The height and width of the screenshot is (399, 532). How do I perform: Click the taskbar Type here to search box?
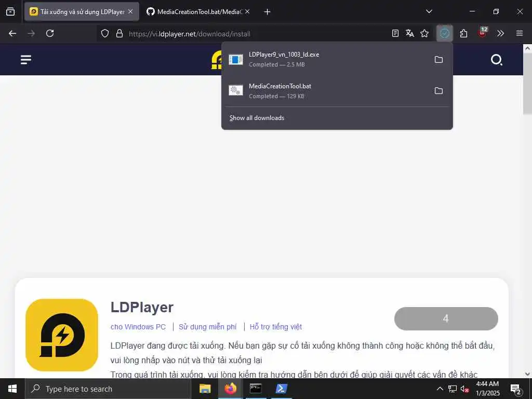click(x=108, y=389)
